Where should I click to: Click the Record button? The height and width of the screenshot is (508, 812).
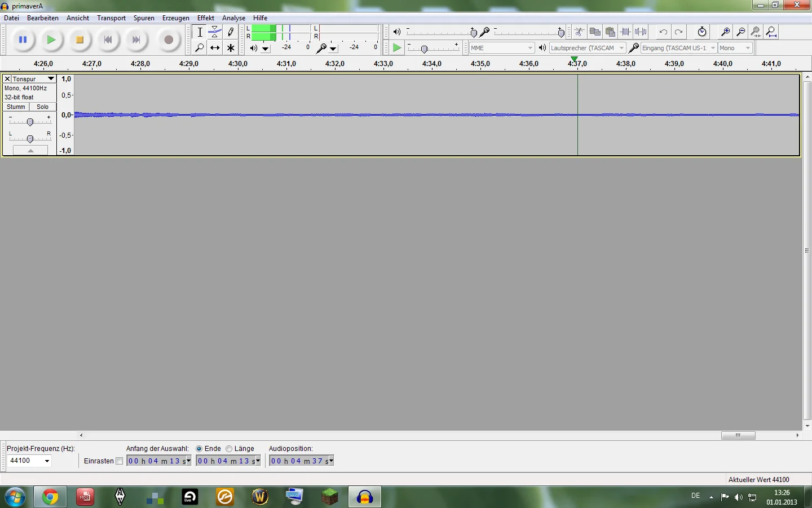[x=168, y=40]
